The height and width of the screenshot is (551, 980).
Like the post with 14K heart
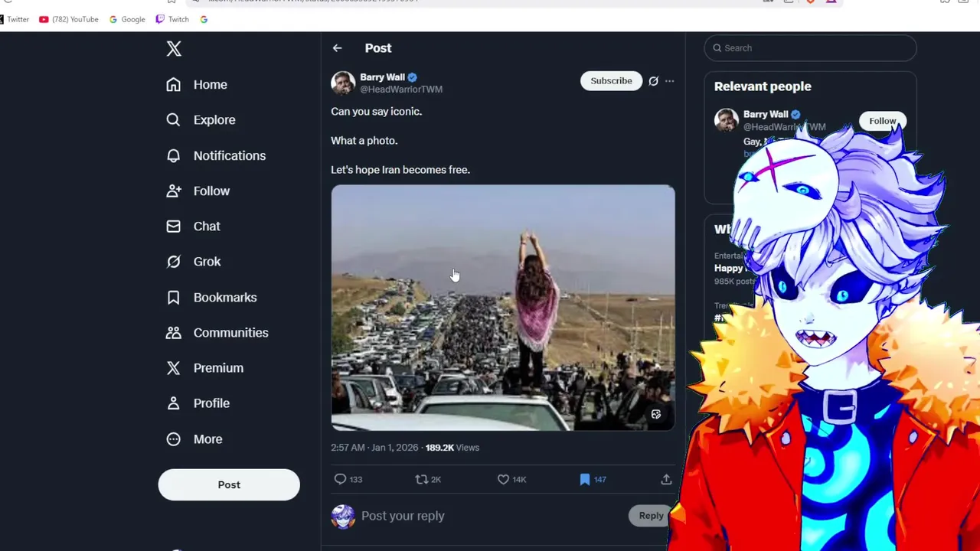coord(511,479)
